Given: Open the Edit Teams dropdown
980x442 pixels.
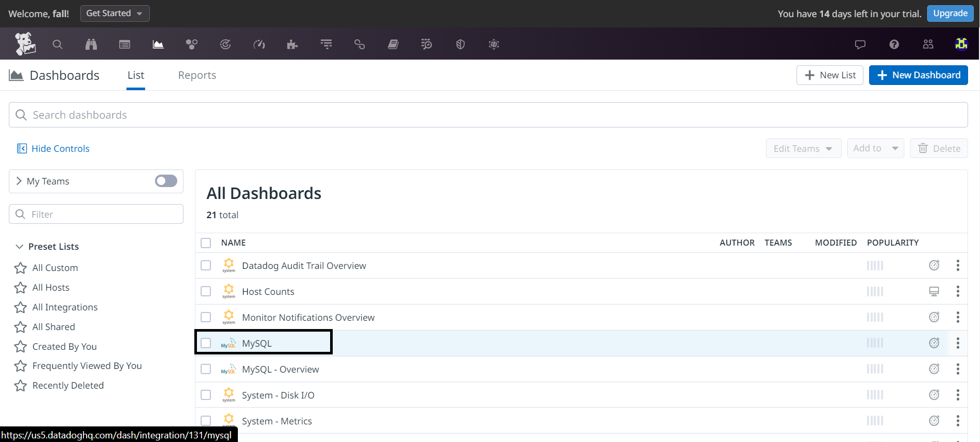Looking at the screenshot, I should pos(803,149).
